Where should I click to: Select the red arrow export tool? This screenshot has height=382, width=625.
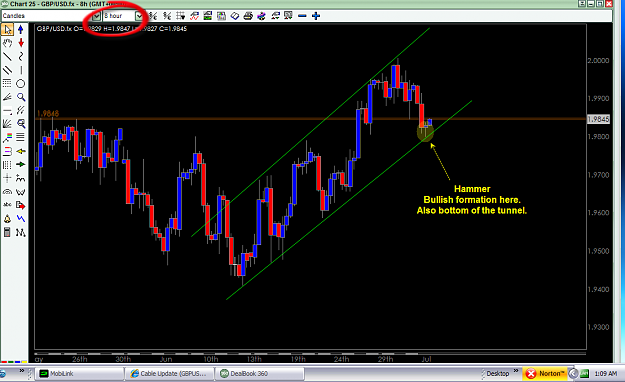21,205
